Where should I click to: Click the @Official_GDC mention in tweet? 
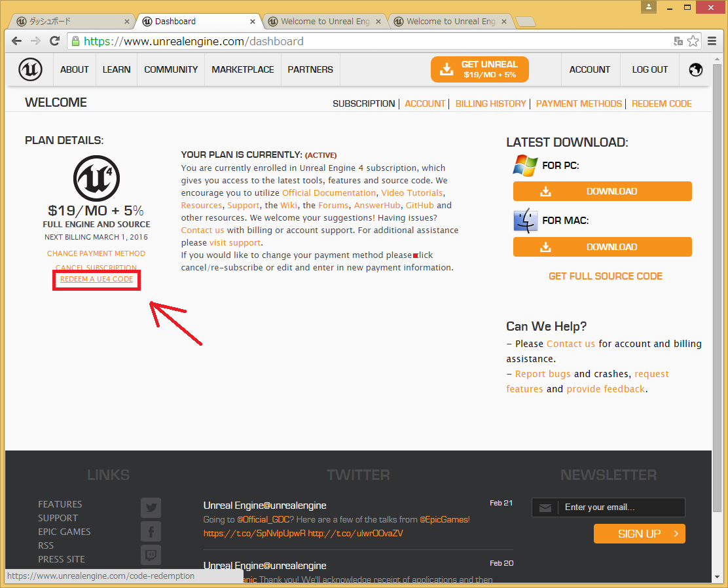(x=263, y=520)
